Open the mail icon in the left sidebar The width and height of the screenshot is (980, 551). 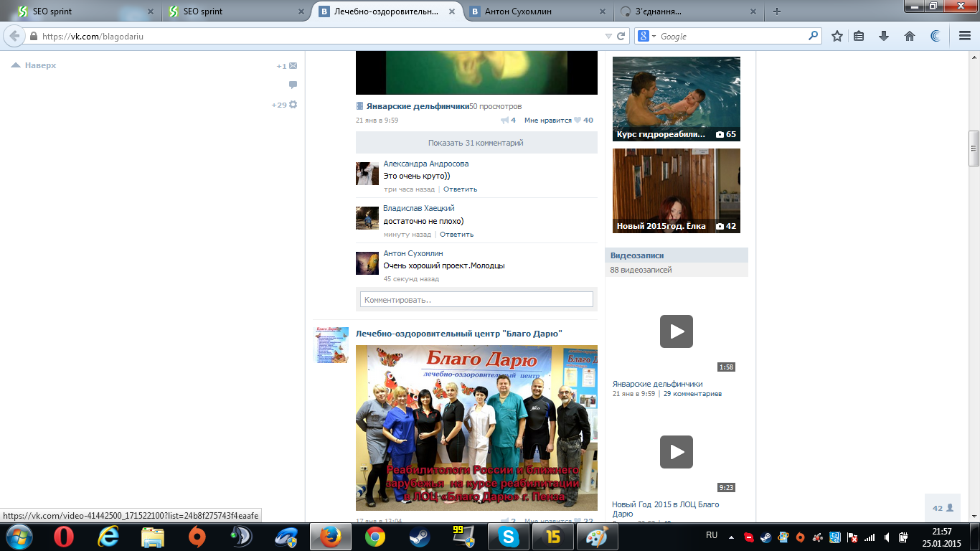pos(293,66)
